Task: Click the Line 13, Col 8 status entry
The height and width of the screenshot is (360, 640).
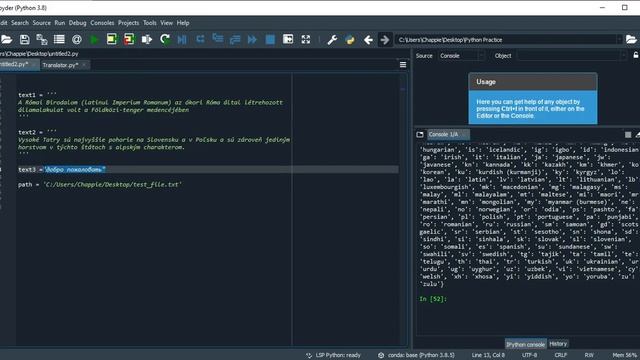Action: 488,355
